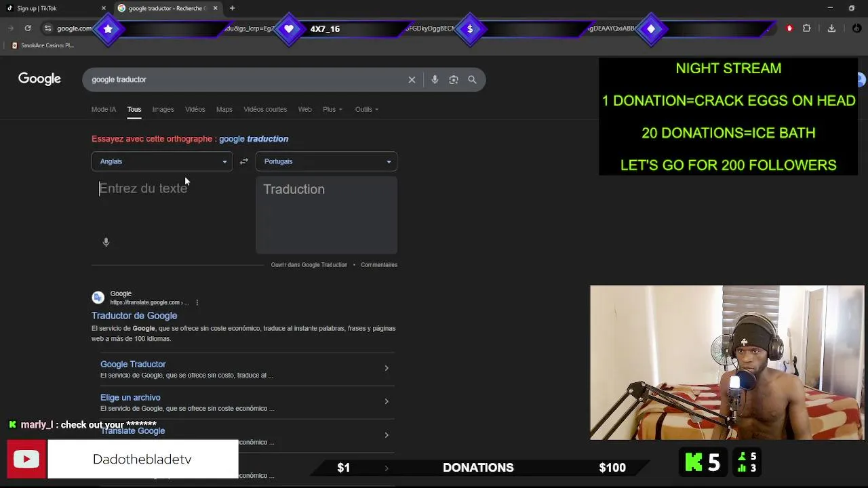Expand the Plus search filter menu
The width and height of the screenshot is (868, 488).
coord(332,109)
